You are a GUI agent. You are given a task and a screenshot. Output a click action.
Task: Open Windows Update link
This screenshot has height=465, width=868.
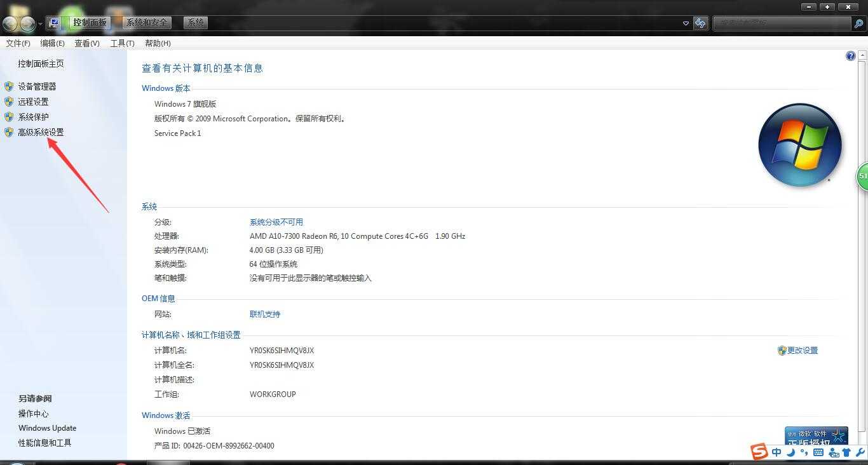[x=47, y=428]
